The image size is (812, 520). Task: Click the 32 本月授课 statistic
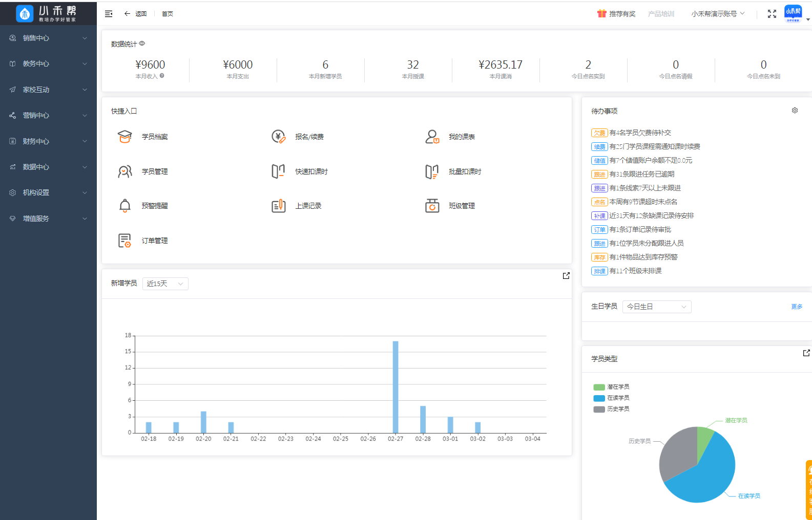[413, 69]
